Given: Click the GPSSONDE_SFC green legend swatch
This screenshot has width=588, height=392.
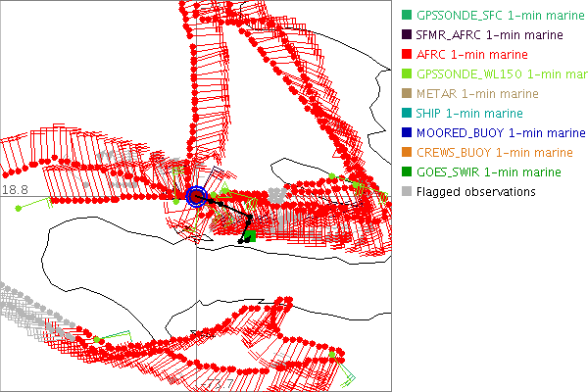Looking at the screenshot, I should click(405, 16).
